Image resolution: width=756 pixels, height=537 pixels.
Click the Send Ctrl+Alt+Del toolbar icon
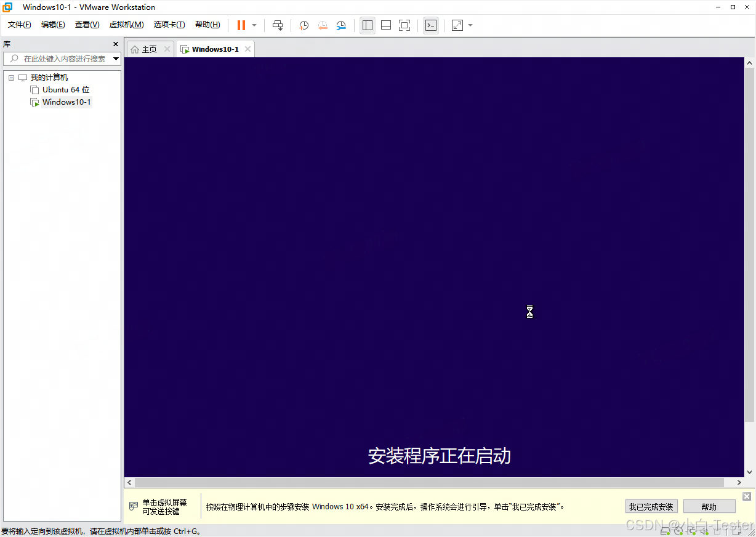[278, 25]
